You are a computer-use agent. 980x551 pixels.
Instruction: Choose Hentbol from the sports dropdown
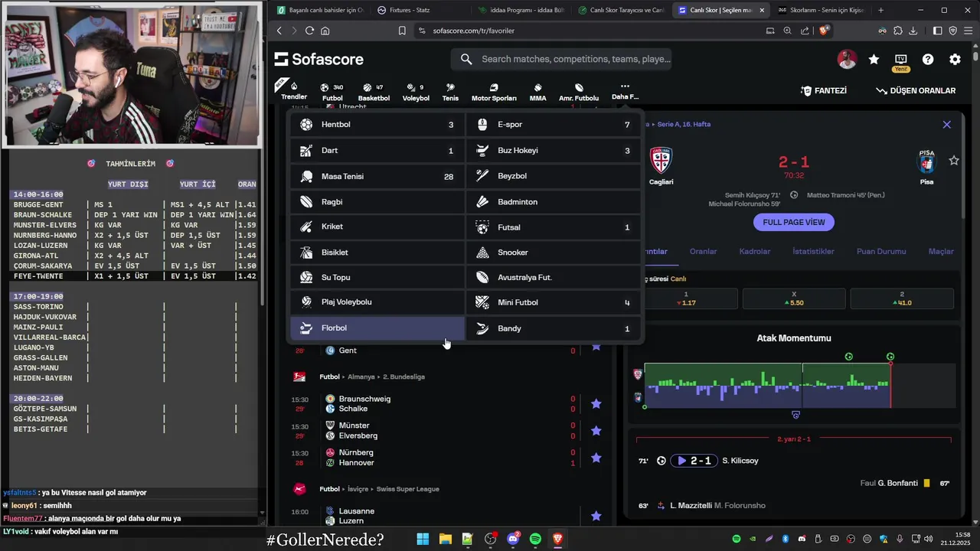click(377, 125)
